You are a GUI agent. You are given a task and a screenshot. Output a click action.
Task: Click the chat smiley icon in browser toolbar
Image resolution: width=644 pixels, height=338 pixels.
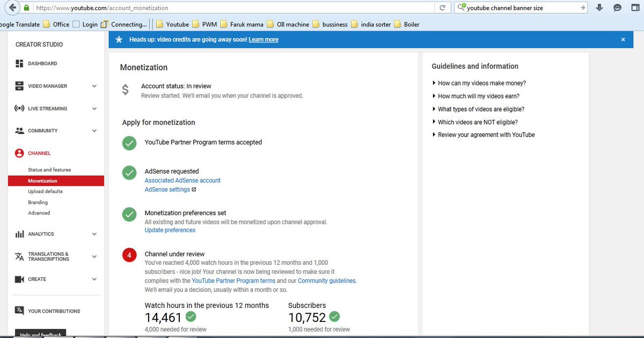pos(617,8)
